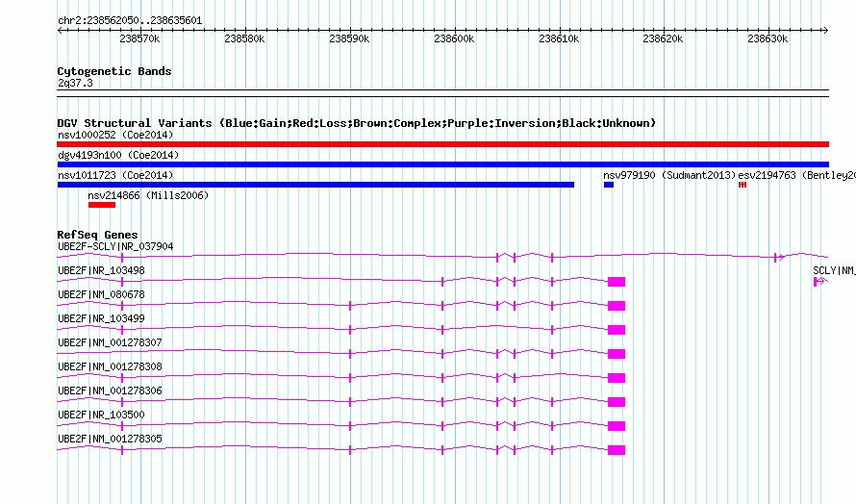Click the 238630k ruler position

click(x=768, y=38)
